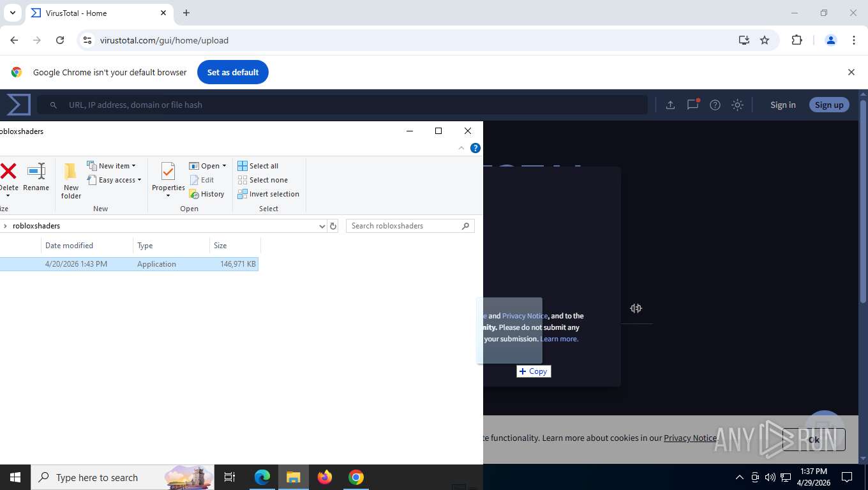Refresh the robloxshaders folder view
The height and width of the screenshot is (490, 868).
click(x=333, y=226)
